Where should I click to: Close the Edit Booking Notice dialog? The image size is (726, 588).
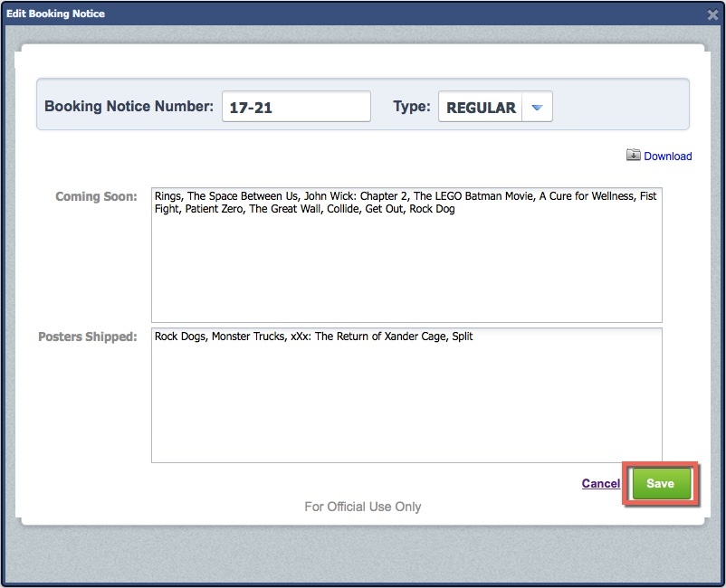tap(713, 14)
